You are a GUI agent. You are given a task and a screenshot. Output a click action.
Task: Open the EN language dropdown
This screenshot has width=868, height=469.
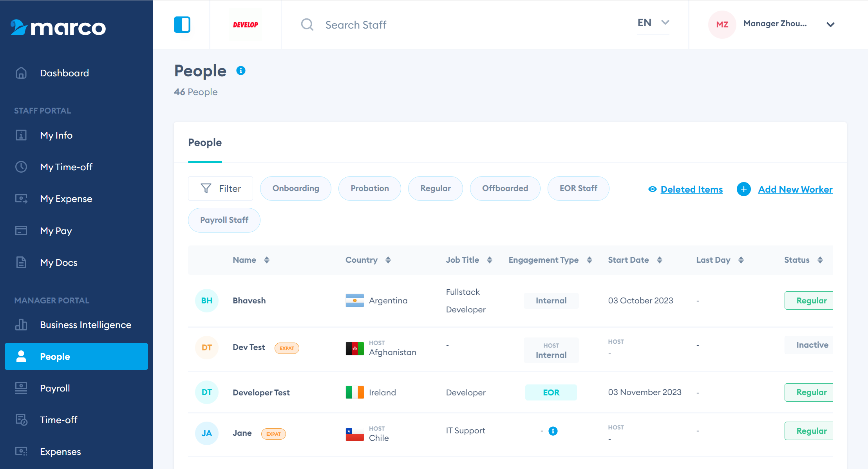coord(653,23)
